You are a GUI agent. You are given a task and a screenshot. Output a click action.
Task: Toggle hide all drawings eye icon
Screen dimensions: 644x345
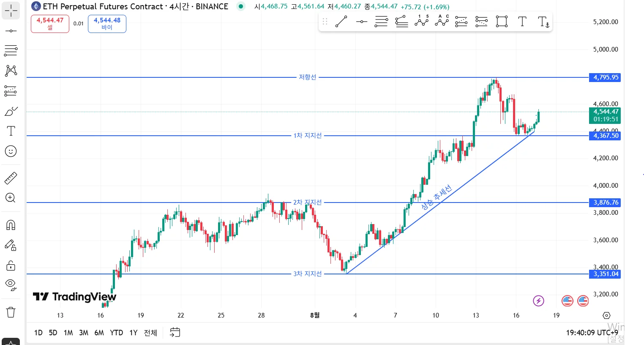click(11, 285)
